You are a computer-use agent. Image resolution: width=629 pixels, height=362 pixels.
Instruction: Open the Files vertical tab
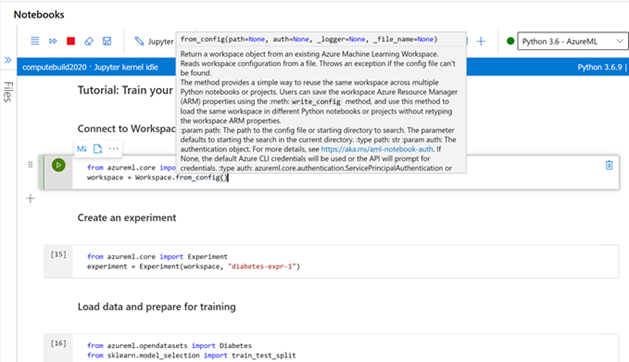pos(8,92)
